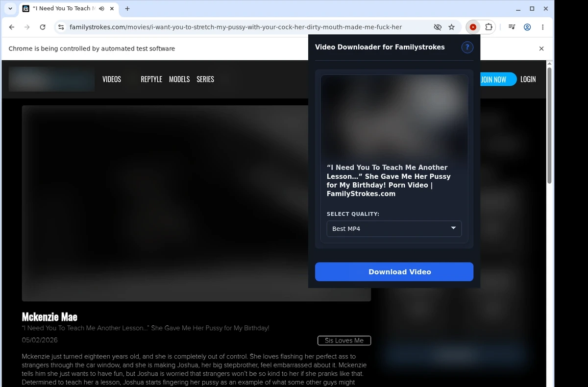Open the SERIES nav item
Viewport: 588px width, 387px height.
[x=205, y=79]
